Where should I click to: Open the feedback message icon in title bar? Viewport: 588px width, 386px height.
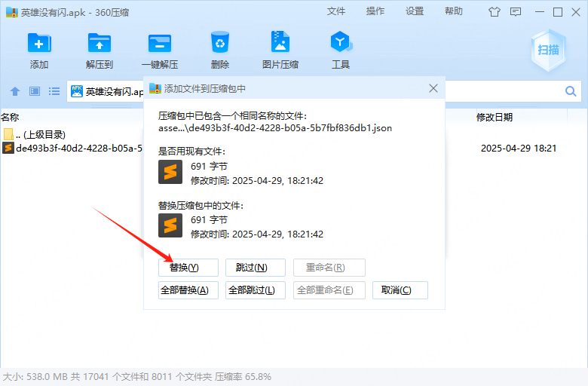tap(516, 12)
